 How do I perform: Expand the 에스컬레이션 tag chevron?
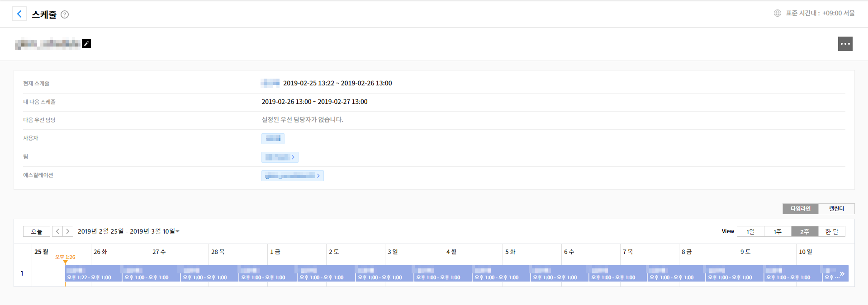tap(318, 176)
